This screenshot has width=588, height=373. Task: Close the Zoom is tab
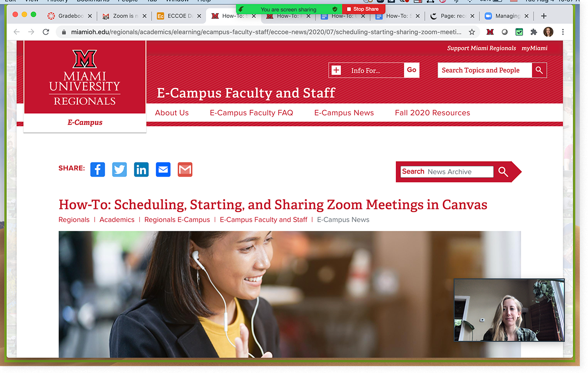point(144,16)
